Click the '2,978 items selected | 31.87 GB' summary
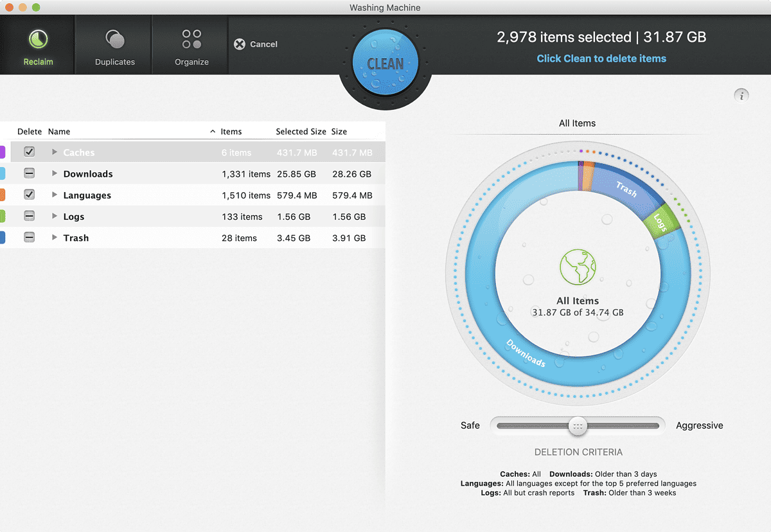Image resolution: width=771 pixels, height=532 pixels. 601,37
